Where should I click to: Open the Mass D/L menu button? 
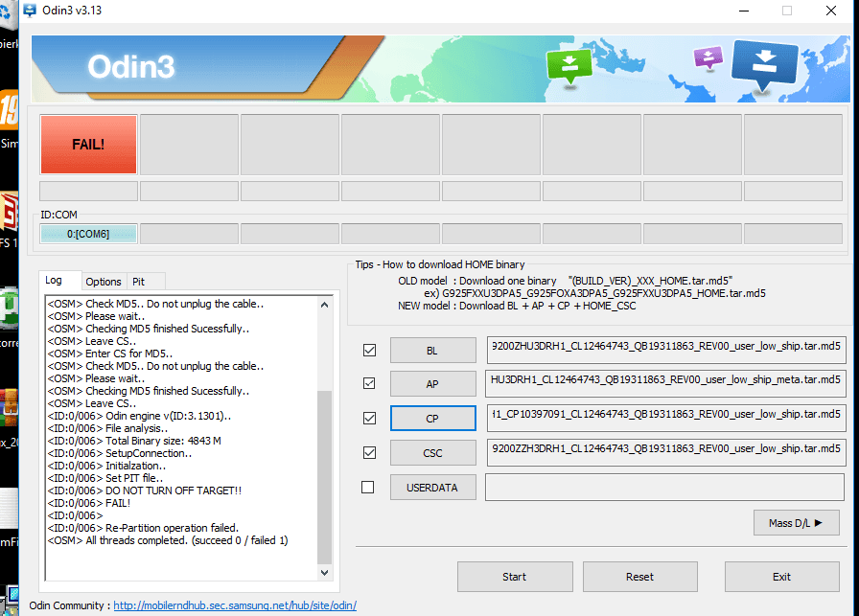pyautogui.click(x=797, y=523)
